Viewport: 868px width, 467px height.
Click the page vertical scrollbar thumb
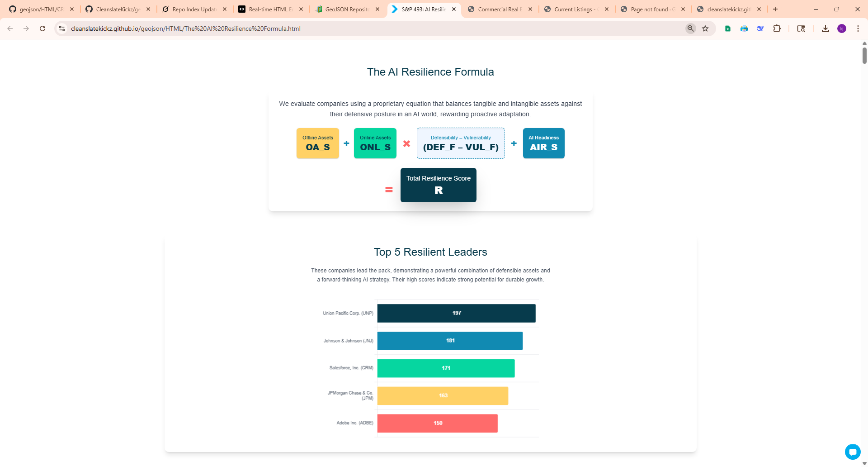pyautogui.click(x=864, y=55)
